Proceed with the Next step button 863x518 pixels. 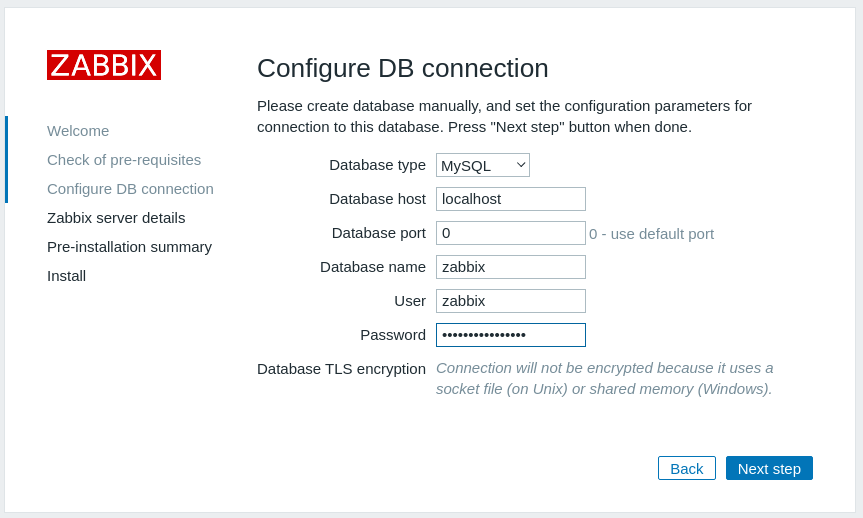click(769, 468)
